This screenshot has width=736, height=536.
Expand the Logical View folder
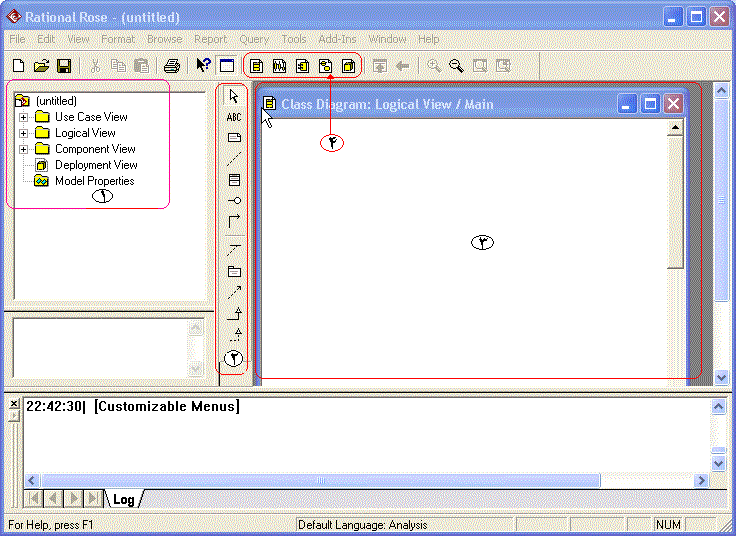pyautogui.click(x=23, y=133)
